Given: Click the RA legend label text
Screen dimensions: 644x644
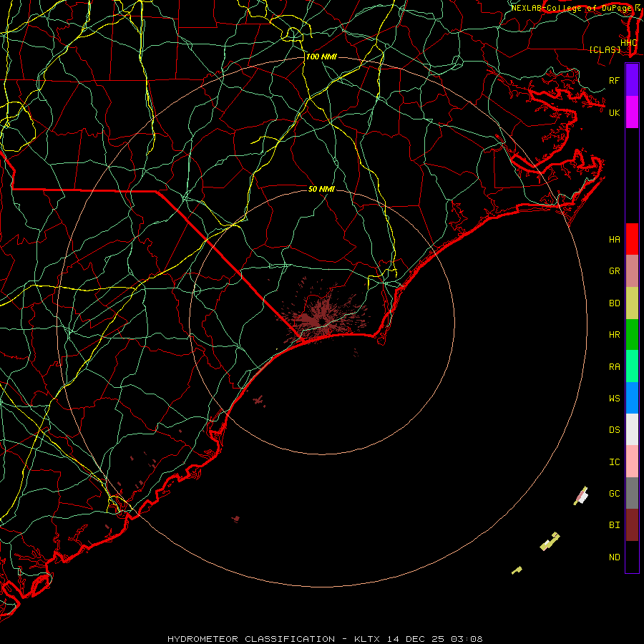Looking at the screenshot, I should pos(615,367).
